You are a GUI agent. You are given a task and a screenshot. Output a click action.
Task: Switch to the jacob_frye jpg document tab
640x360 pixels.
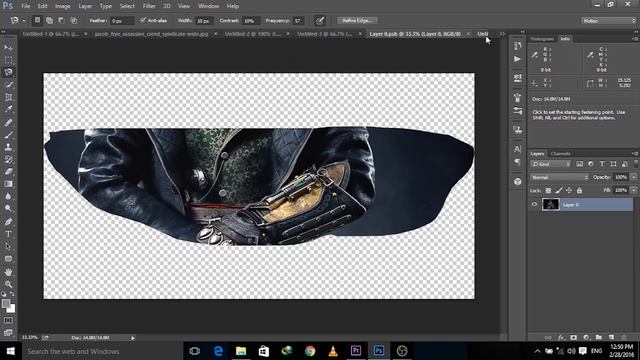coord(151,34)
